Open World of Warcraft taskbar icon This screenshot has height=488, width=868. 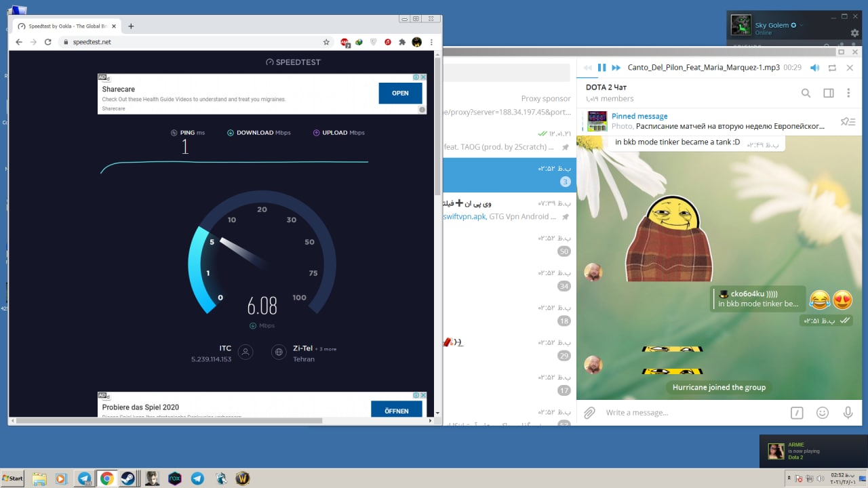[x=242, y=479]
